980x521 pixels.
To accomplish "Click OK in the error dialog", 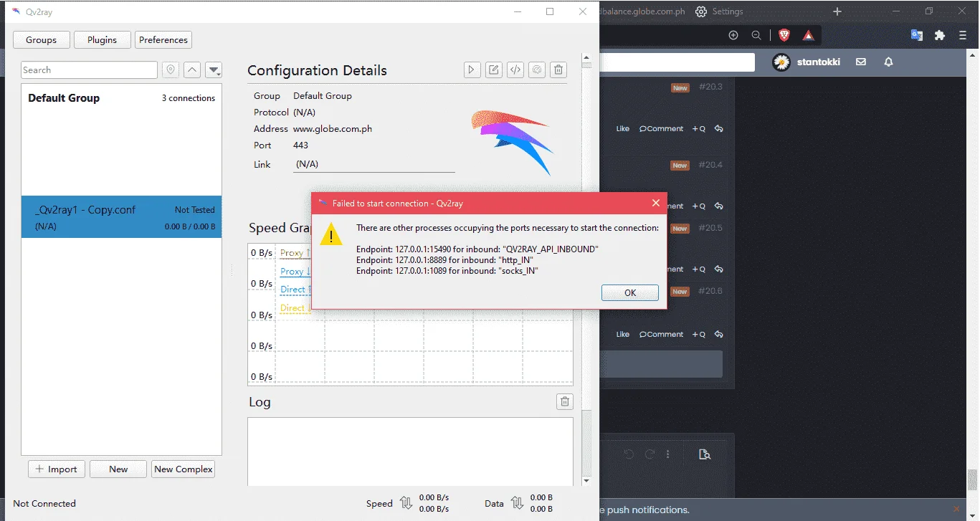I will (630, 292).
